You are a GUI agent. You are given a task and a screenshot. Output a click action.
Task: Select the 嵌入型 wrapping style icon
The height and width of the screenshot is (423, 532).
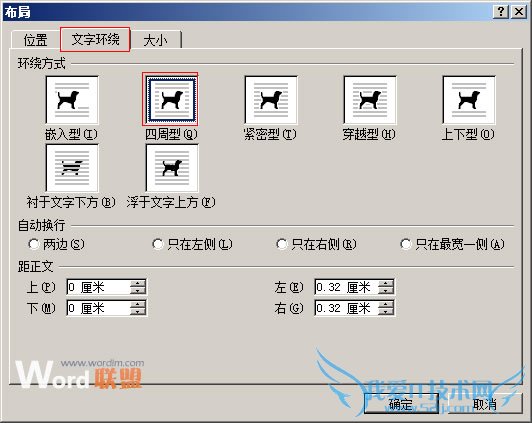[72, 100]
